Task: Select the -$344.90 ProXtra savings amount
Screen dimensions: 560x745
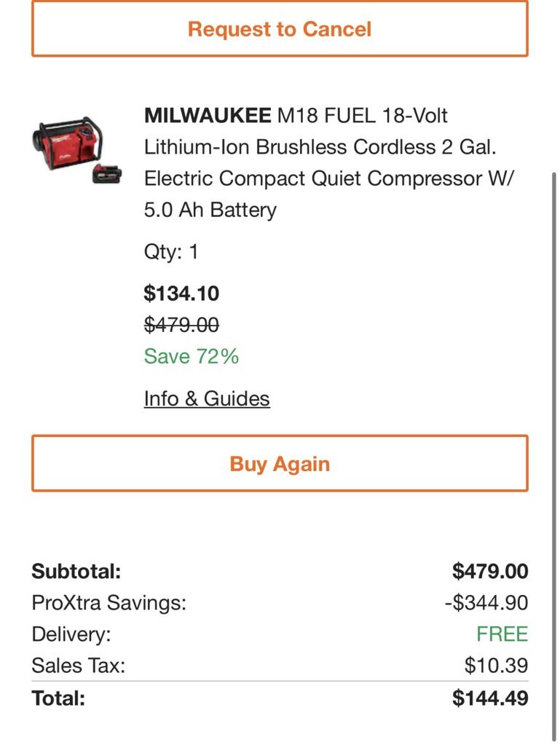Action: coord(486,602)
